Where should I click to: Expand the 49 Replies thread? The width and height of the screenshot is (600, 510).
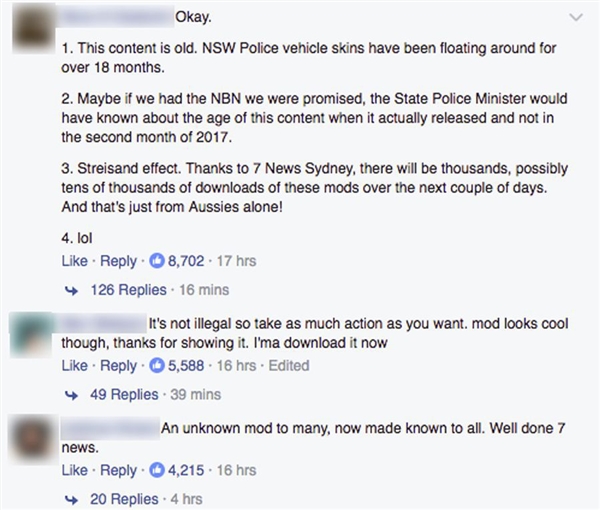124,395
